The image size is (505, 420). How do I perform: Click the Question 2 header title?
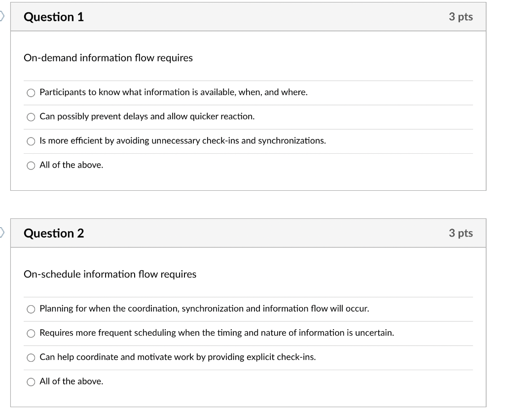pyautogui.click(x=54, y=233)
